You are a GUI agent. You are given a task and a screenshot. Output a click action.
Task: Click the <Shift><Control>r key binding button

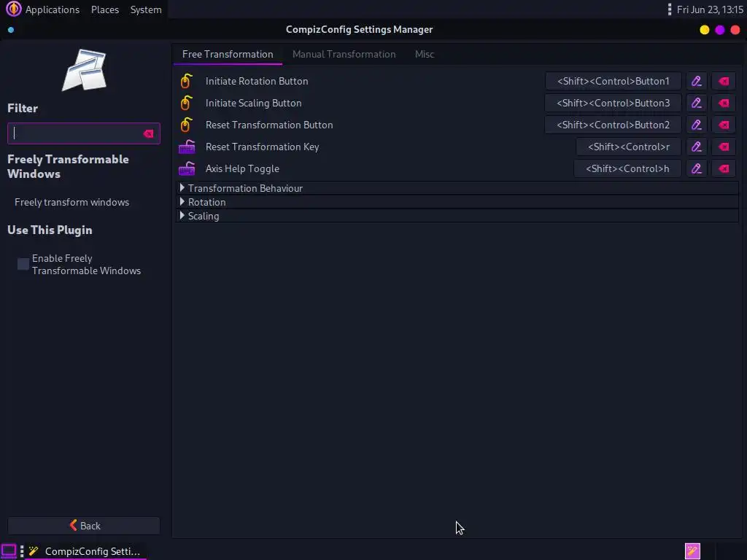coord(628,147)
